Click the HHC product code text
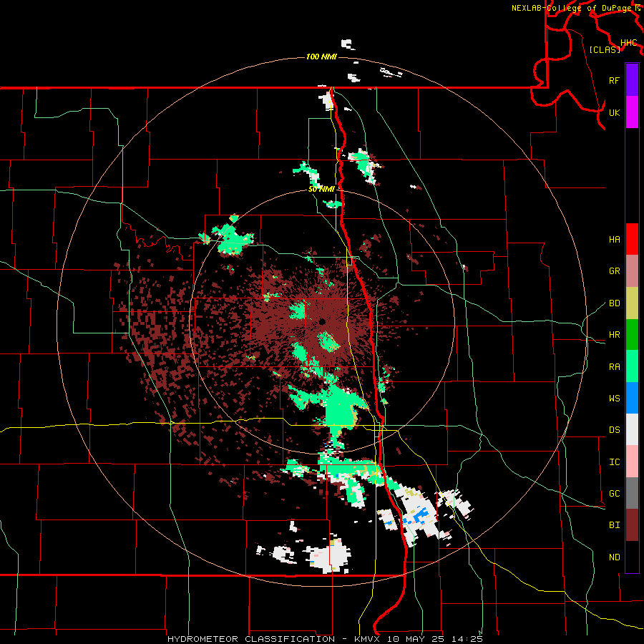 [x=628, y=43]
